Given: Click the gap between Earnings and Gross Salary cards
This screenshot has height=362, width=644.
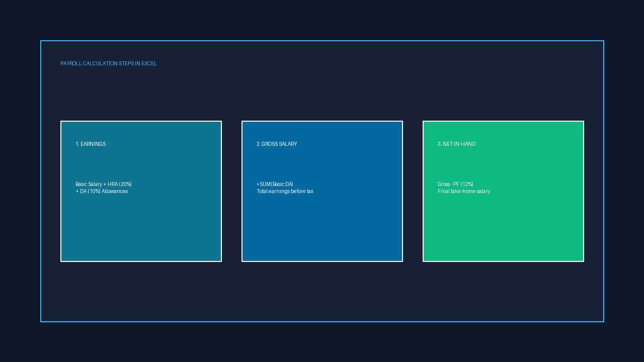Looking at the screenshot, I should 231,191.
